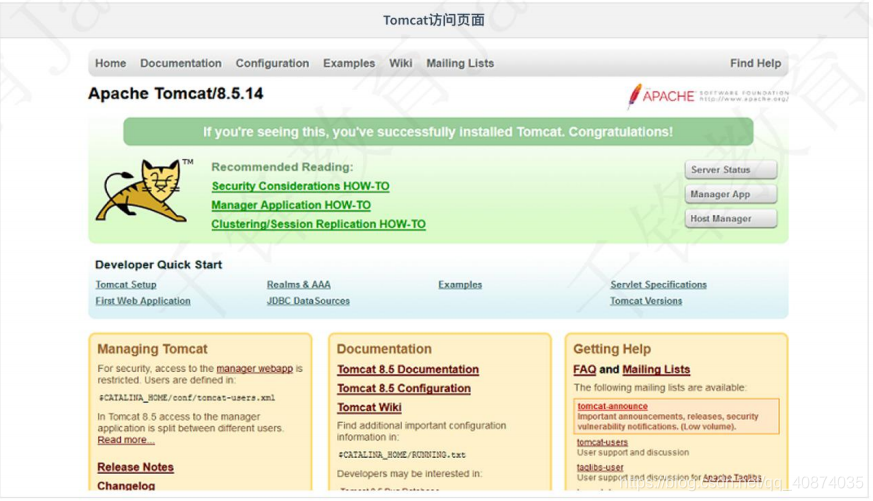Viewport: 873px width, 501px height.
Task: Open the Changelog link
Action: [126, 485]
